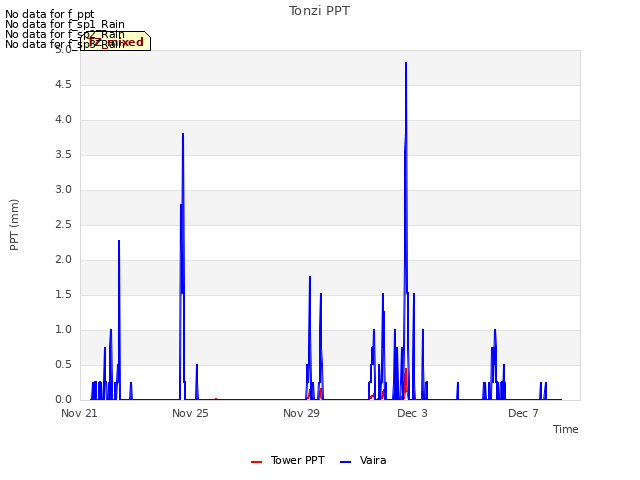The image size is (640, 480).
Task: Click the 'No data for f_ppt' message
Action: pyautogui.click(x=49, y=14)
